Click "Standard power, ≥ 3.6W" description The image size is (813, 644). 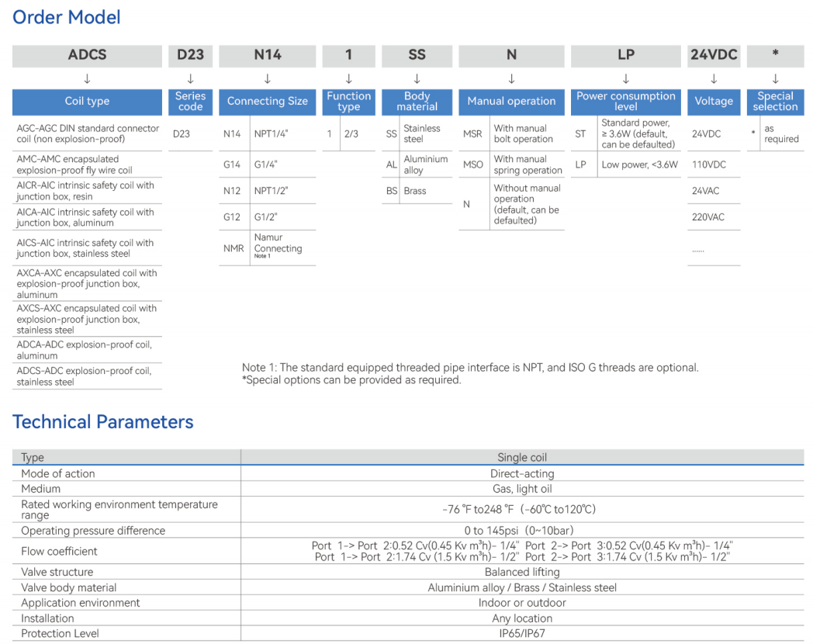(x=638, y=133)
